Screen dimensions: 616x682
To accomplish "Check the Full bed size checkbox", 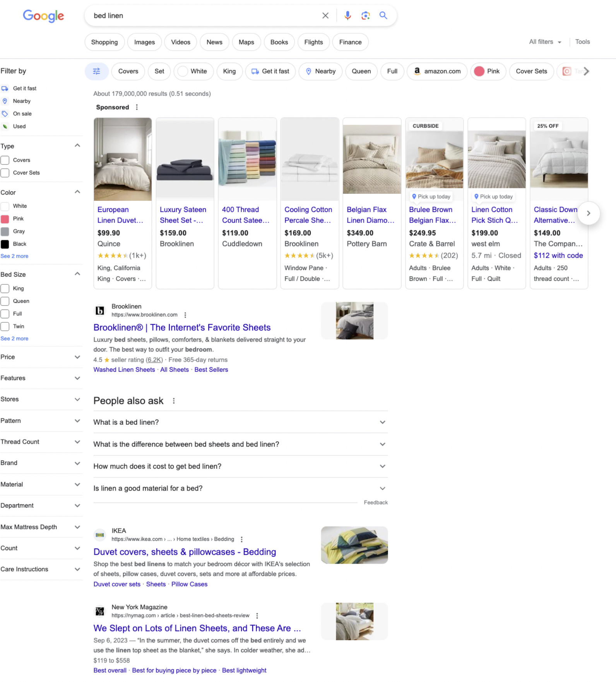I will point(5,314).
